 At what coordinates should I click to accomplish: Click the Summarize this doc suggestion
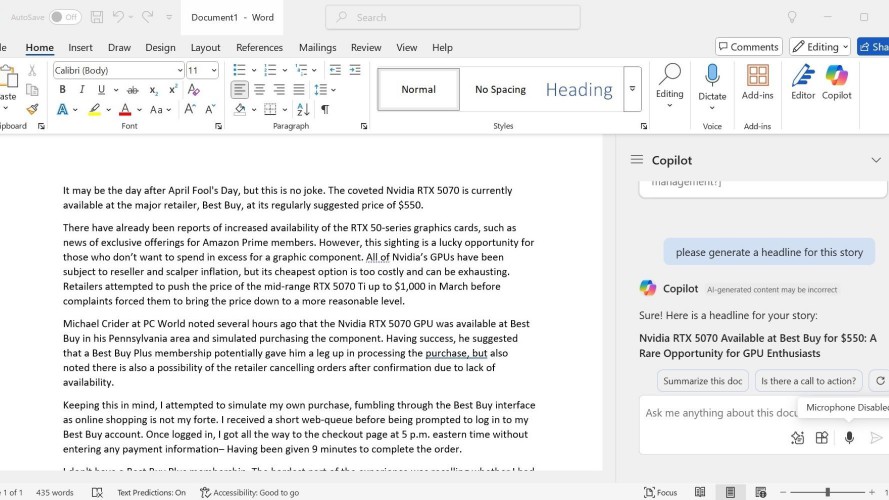pos(702,380)
